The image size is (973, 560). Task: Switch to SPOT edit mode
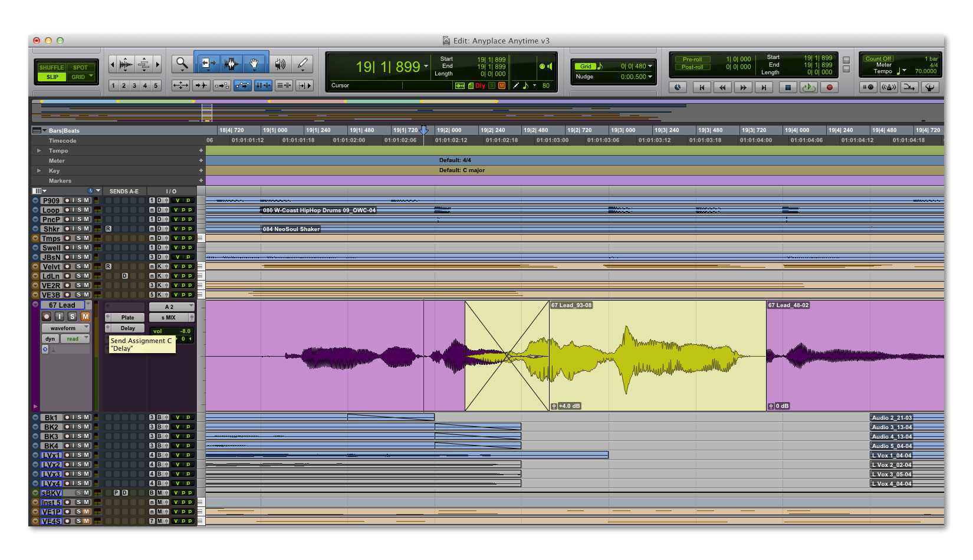tap(80, 67)
